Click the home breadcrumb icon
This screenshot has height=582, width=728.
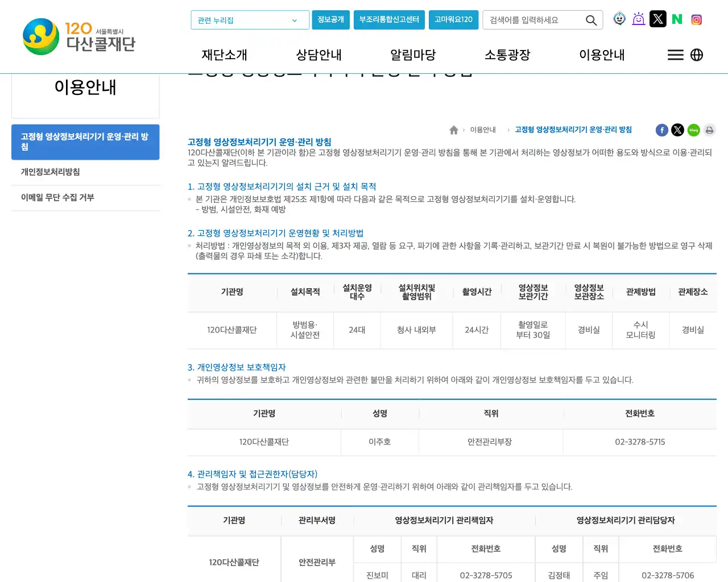coord(454,130)
